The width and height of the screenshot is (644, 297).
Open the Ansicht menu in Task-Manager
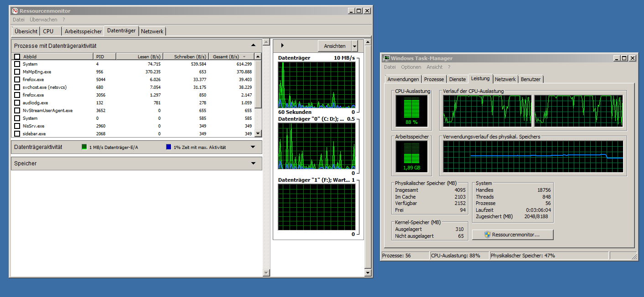[435, 67]
